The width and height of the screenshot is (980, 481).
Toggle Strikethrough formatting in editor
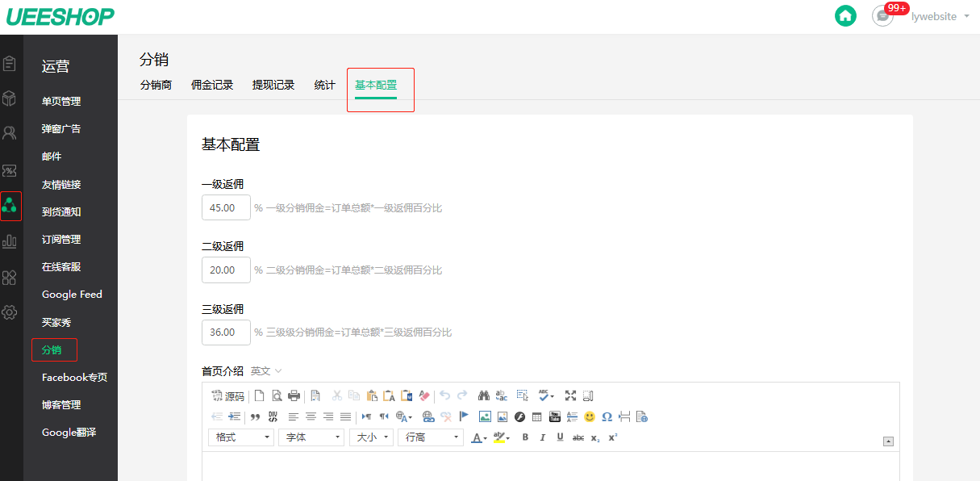pyautogui.click(x=578, y=437)
